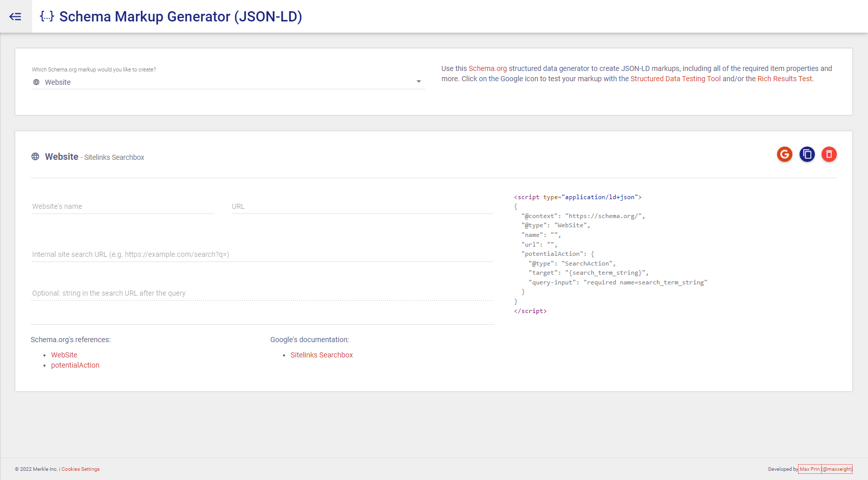This screenshot has height=480, width=868.
Task: Open the WebSite reference link
Action: tap(64, 355)
